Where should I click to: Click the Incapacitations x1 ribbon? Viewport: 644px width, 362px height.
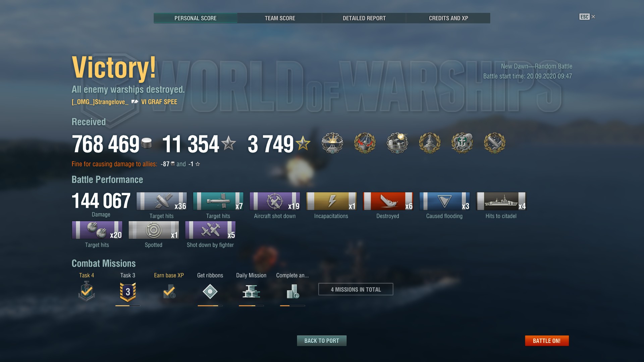tap(331, 201)
